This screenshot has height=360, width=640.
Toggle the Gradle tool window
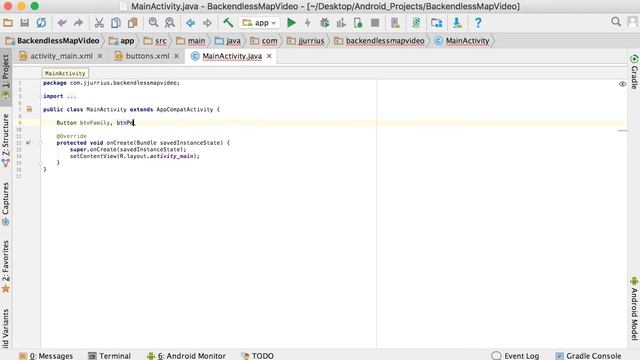pyautogui.click(x=634, y=72)
